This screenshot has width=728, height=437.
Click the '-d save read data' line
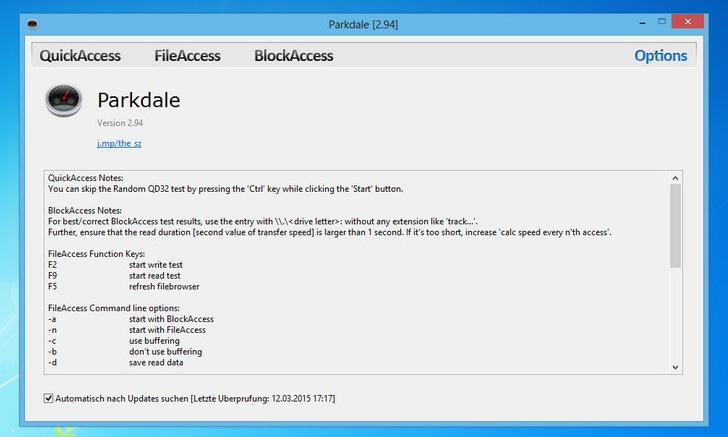tap(116, 362)
